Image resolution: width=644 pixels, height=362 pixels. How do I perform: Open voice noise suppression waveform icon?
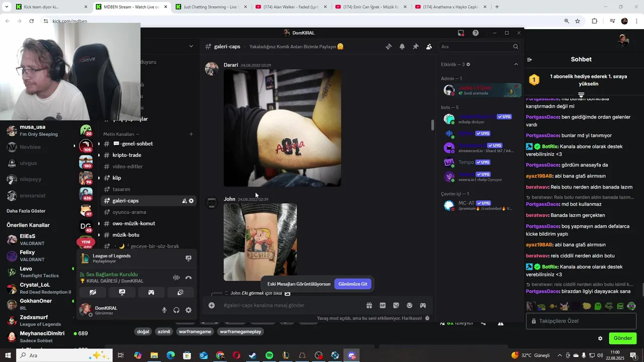pos(176,278)
